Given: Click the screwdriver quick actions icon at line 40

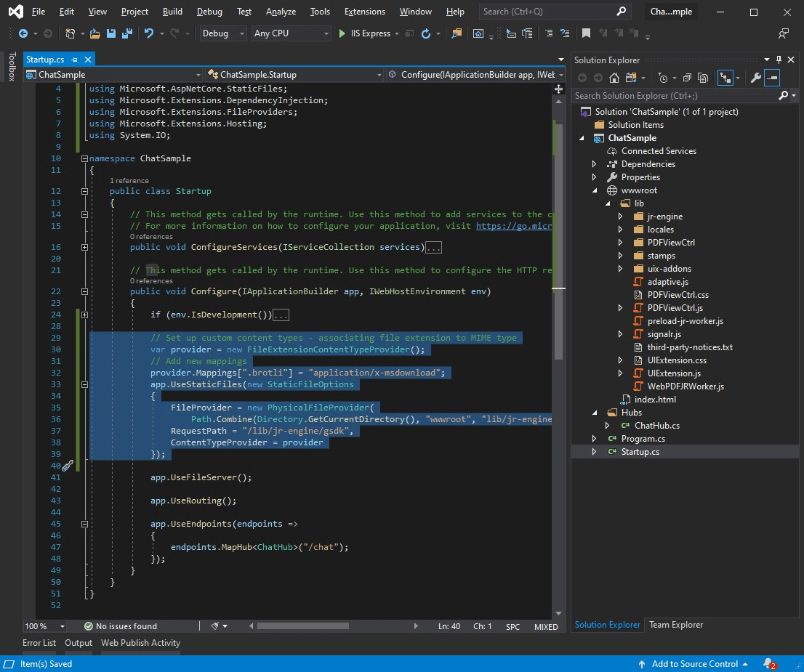Looking at the screenshot, I should (x=68, y=466).
